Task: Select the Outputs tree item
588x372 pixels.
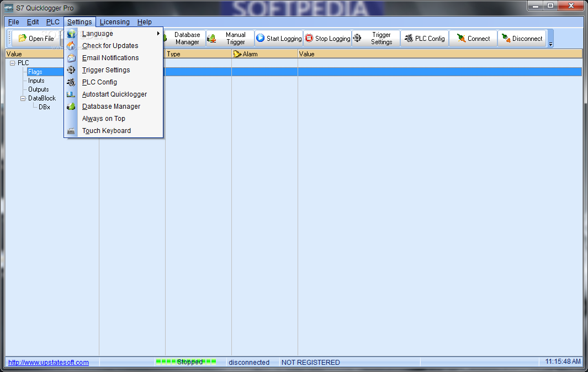Action: (38, 89)
